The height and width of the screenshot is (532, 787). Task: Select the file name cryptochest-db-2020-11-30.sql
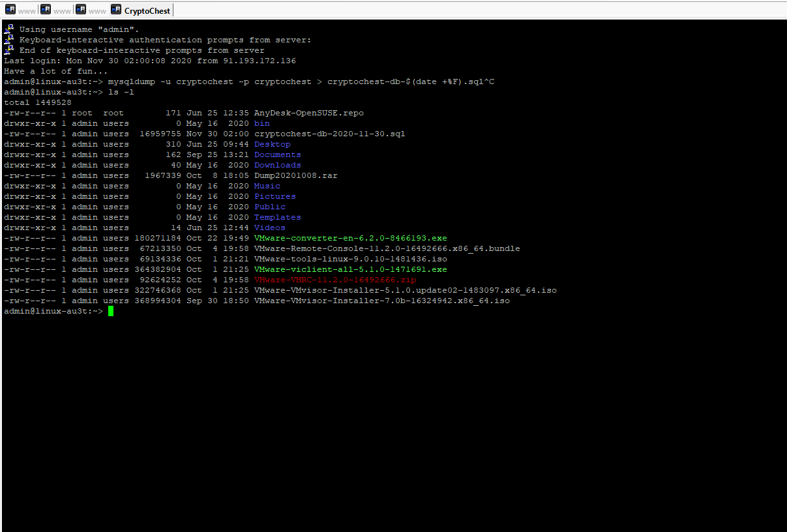(x=330, y=134)
